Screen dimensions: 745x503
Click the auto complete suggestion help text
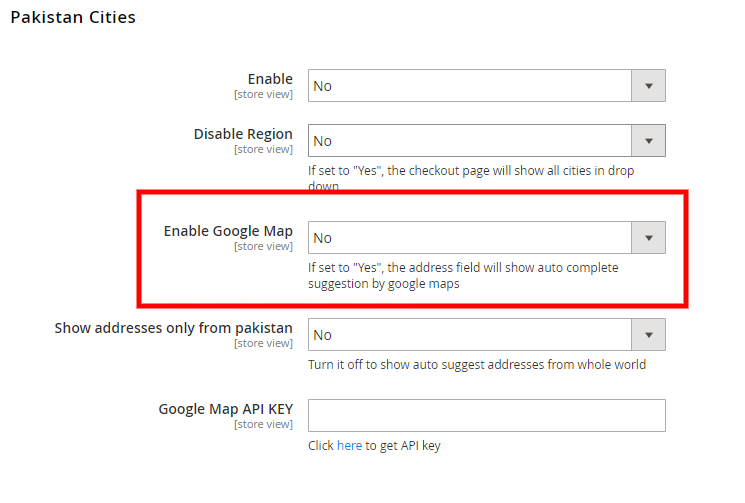[x=463, y=275]
